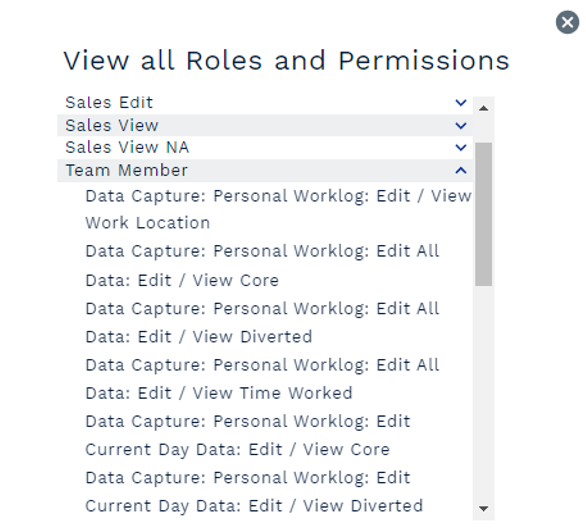Screen dimensions: 586x531
Task: Select the Team Member role row
Action: 265,170
